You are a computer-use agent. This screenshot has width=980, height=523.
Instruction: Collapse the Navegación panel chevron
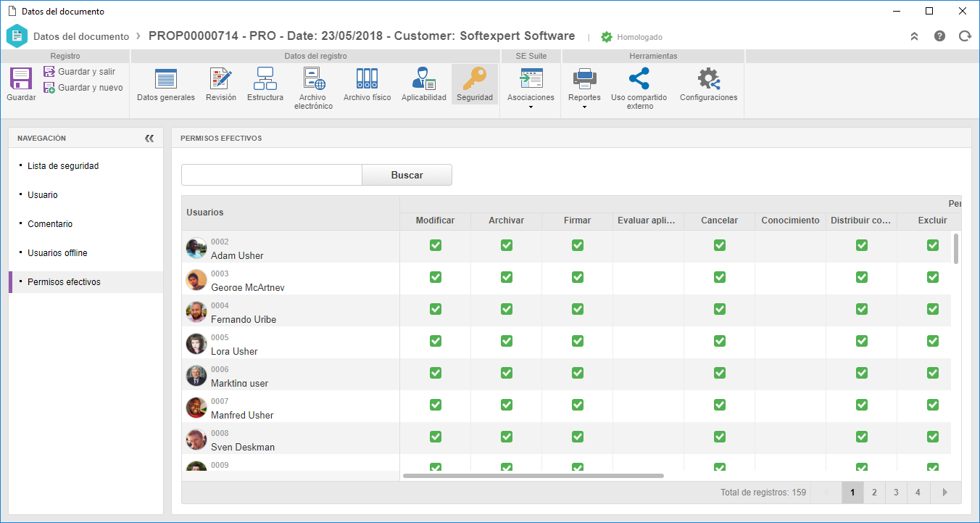(149, 138)
